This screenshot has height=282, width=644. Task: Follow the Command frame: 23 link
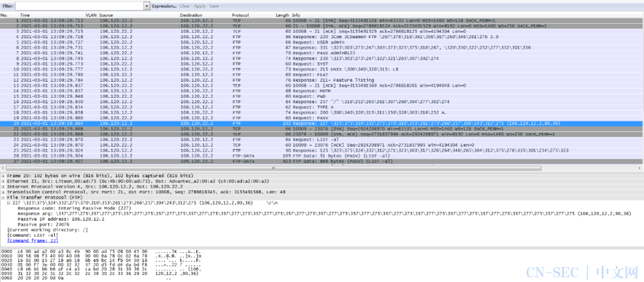click(x=33, y=240)
